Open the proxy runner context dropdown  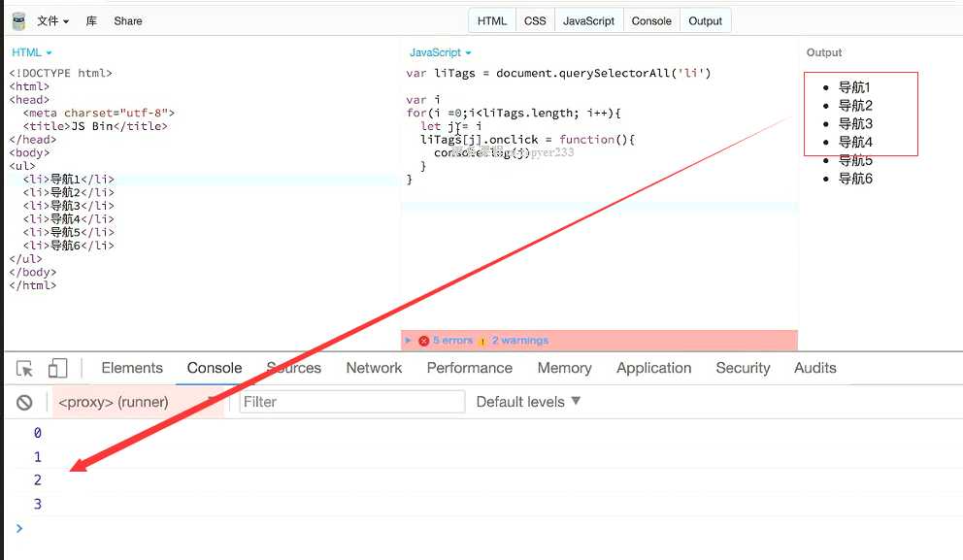tap(138, 402)
